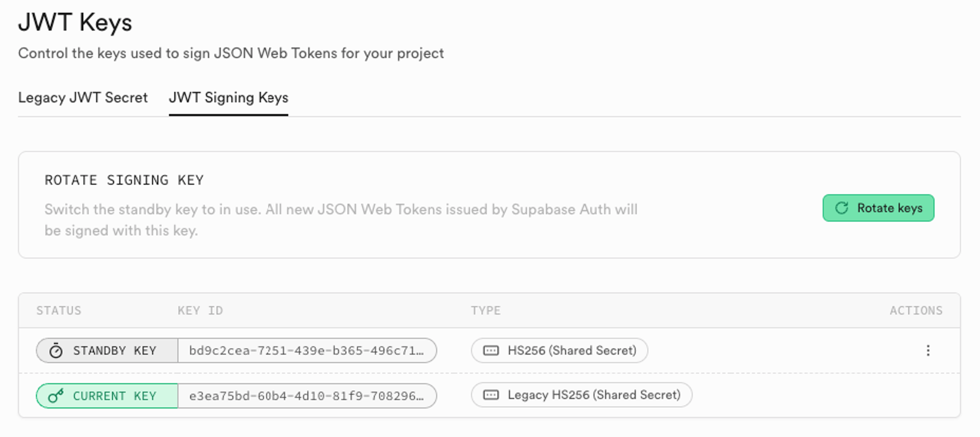Screen dimensions: 980x437
Task: Click the stopwatch icon on the standby key
Action: click(x=56, y=351)
